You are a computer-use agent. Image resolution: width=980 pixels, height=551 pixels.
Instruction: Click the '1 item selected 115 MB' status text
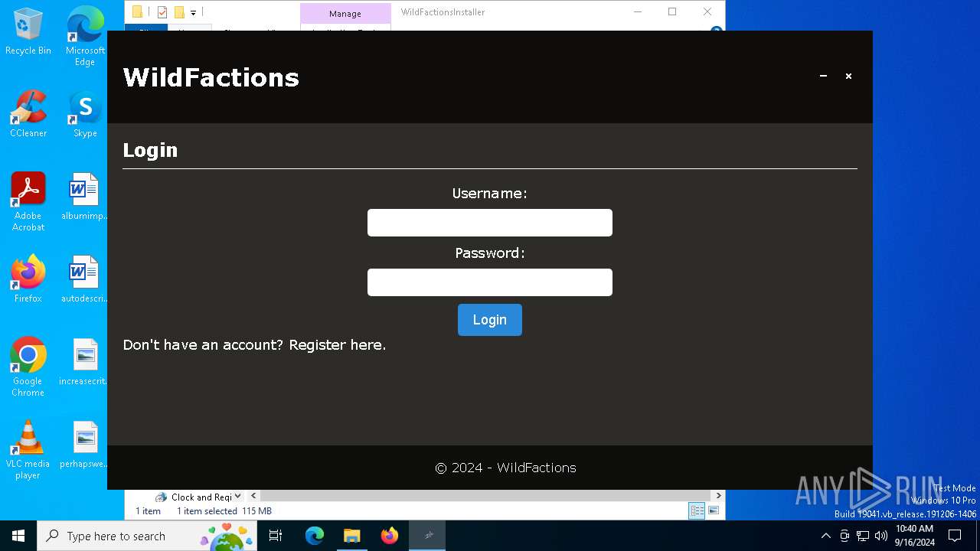click(x=224, y=511)
